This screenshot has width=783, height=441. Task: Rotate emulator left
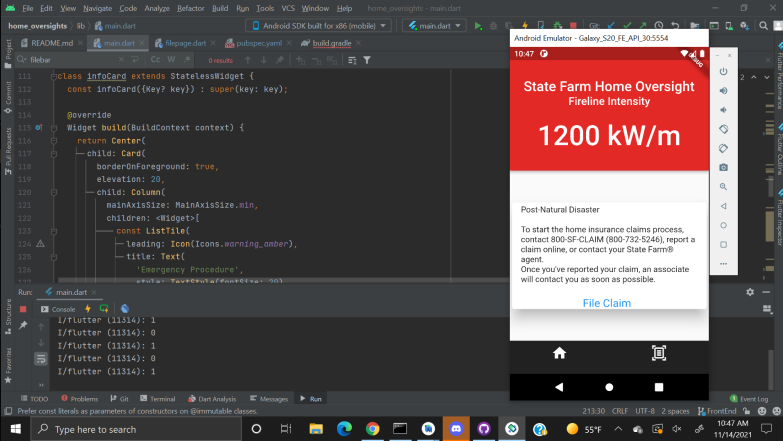723,129
